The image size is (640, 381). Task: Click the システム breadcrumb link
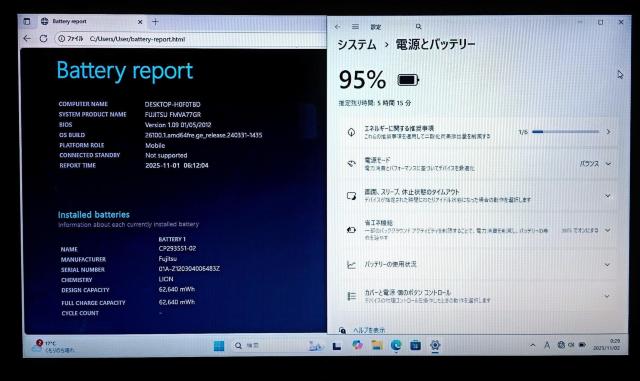pos(357,45)
